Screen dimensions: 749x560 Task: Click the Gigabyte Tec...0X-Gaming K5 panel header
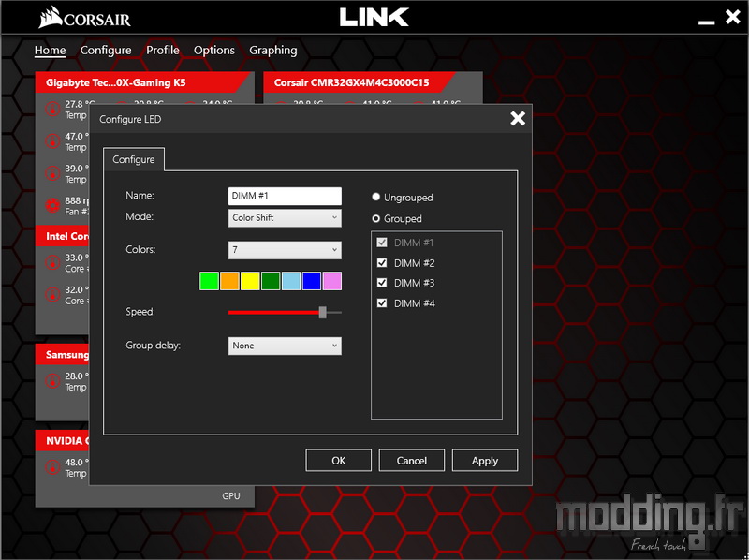point(143,82)
